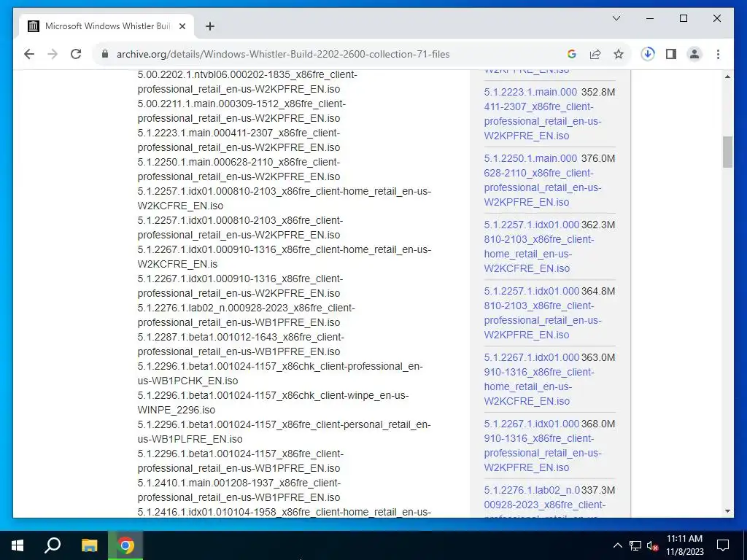The width and height of the screenshot is (747, 560).
Task: Click the Chrome icon in the taskbar
Action: 125,545
